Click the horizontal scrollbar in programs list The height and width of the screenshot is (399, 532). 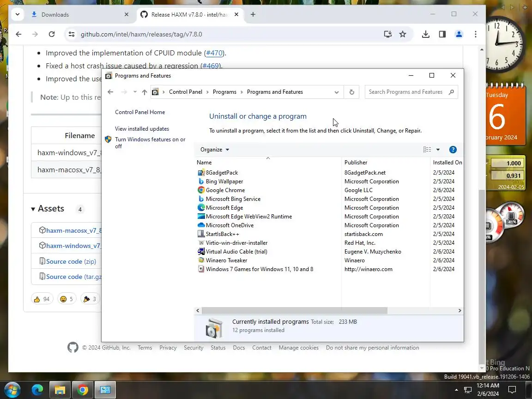295,310
